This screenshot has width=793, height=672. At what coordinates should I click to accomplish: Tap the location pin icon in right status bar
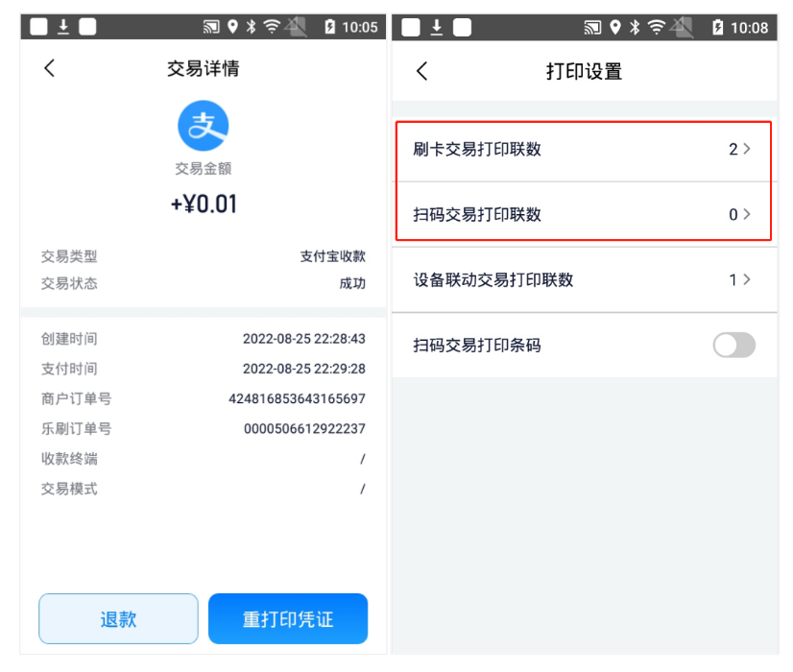click(615, 27)
